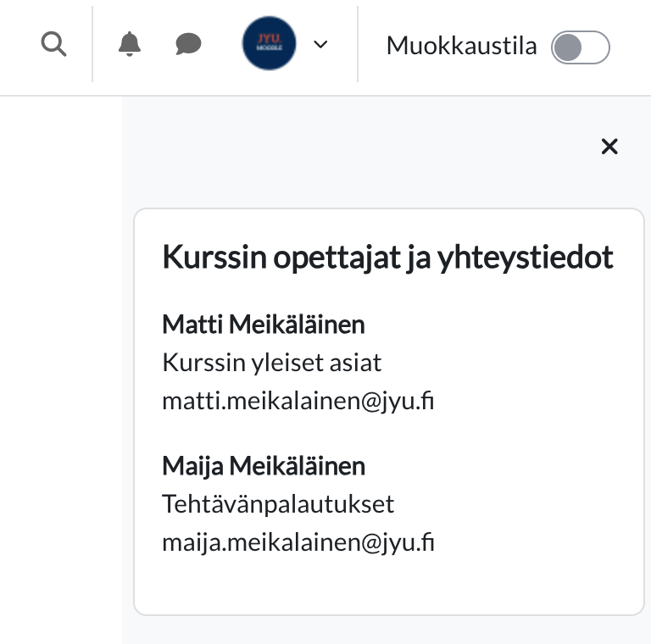Click the JYU Moodle user avatar
The image size is (651, 644).
click(269, 45)
